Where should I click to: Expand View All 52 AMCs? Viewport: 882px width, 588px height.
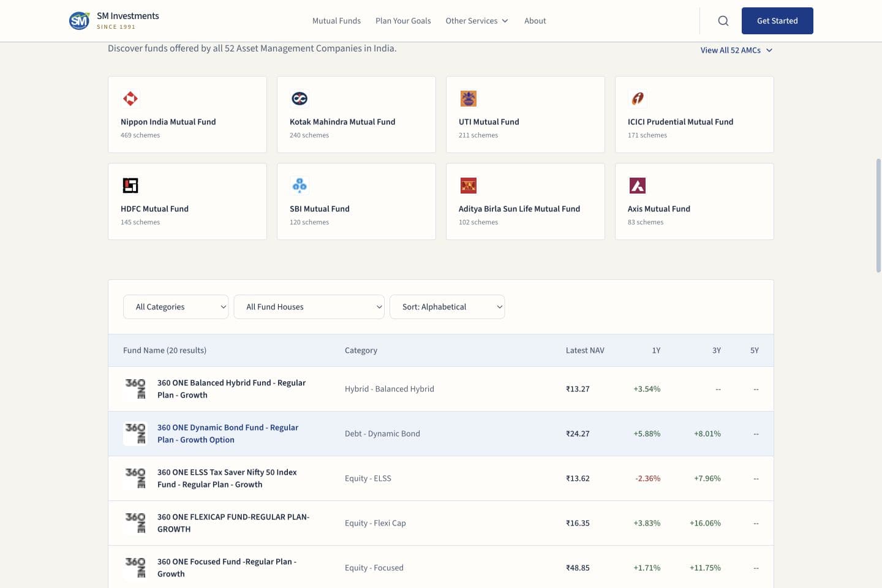click(736, 50)
